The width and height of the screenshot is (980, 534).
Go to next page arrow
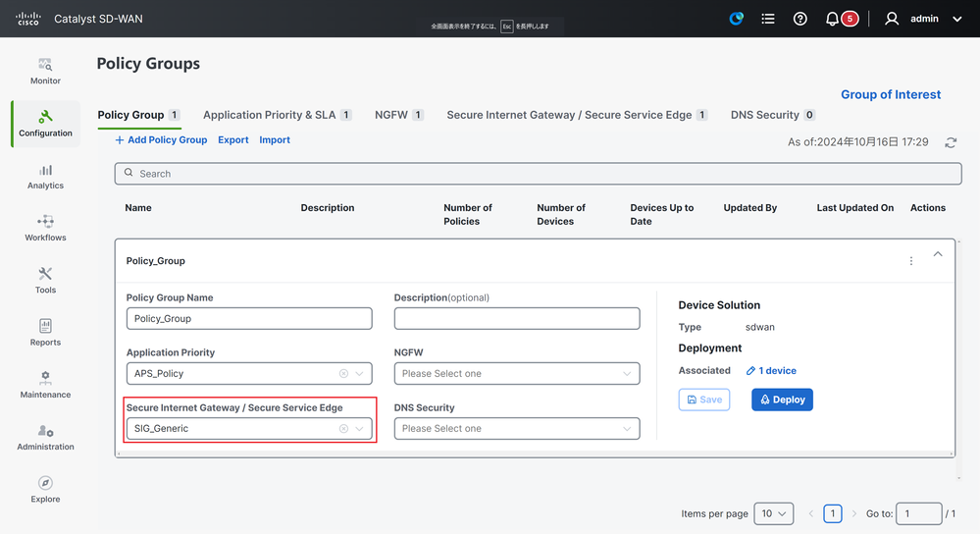[x=854, y=513]
